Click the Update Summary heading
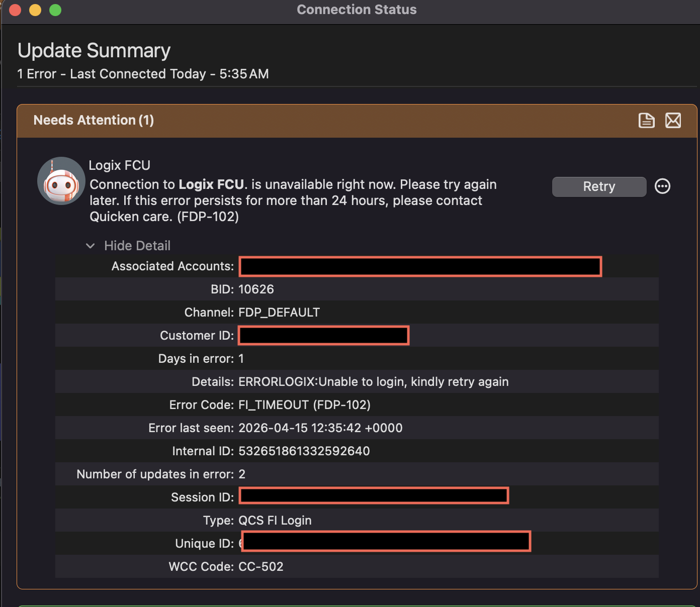700x607 pixels. [94, 51]
